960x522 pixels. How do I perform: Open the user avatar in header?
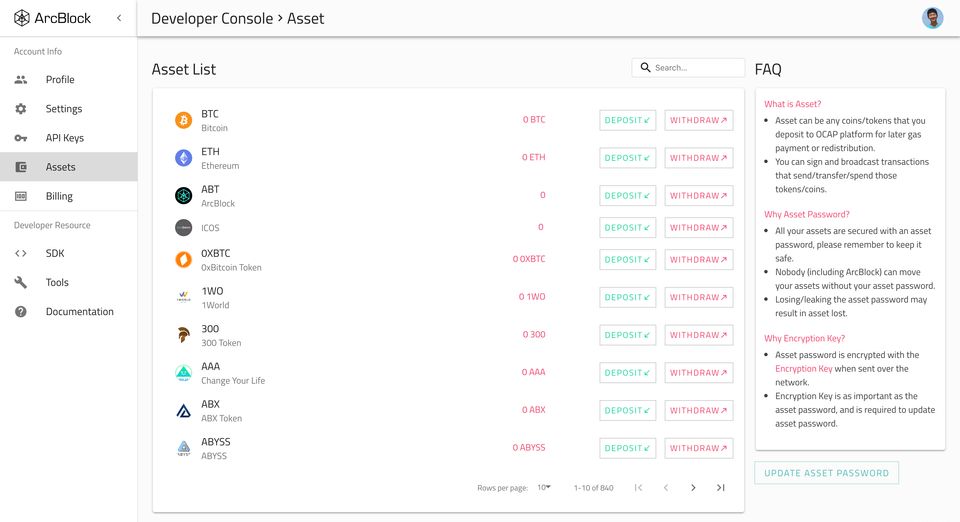[932, 18]
